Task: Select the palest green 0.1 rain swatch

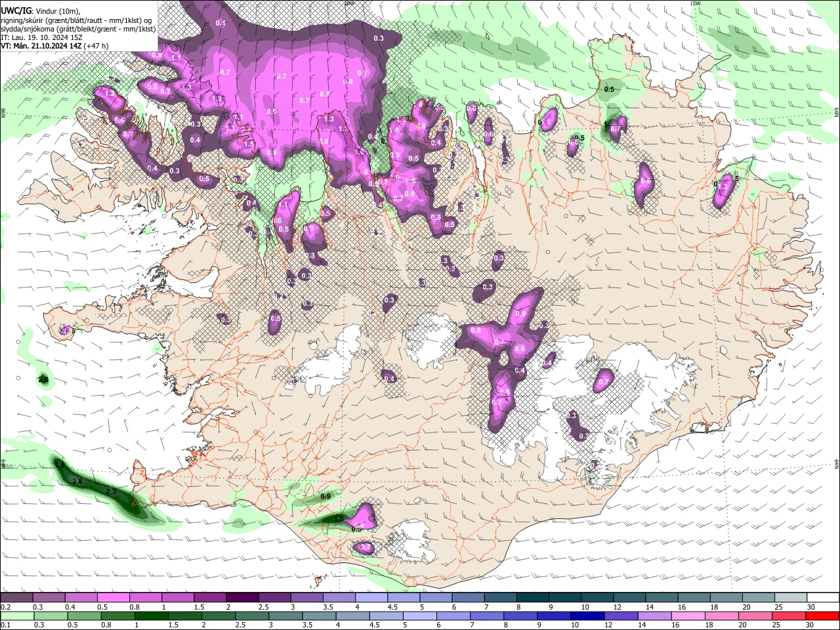Action: [17, 616]
